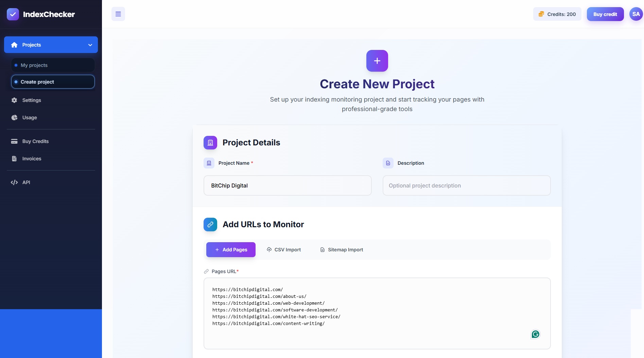The height and width of the screenshot is (358, 644).
Task: Click the IndexChecker checkmark logo
Action: (x=13, y=14)
